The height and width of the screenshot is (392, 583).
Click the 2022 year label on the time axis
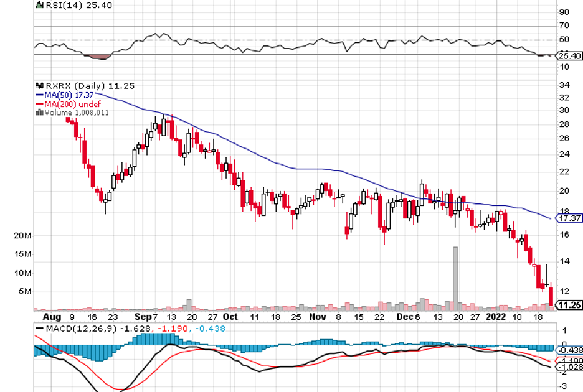[496, 316]
